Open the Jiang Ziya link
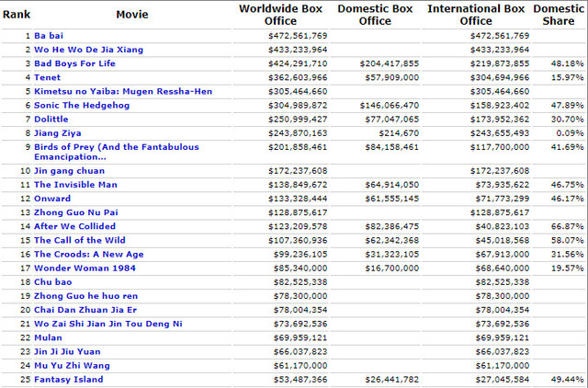 pyautogui.click(x=57, y=132)
